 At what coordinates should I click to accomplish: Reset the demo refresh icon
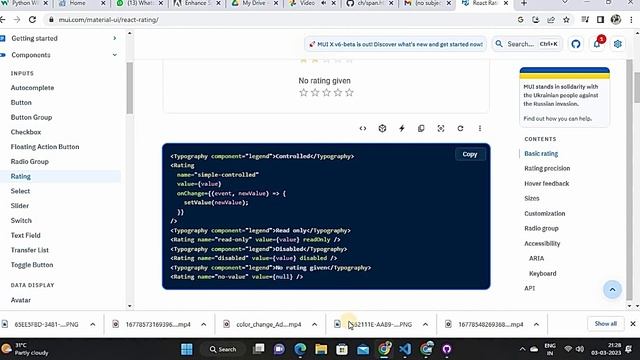[460, 129]
